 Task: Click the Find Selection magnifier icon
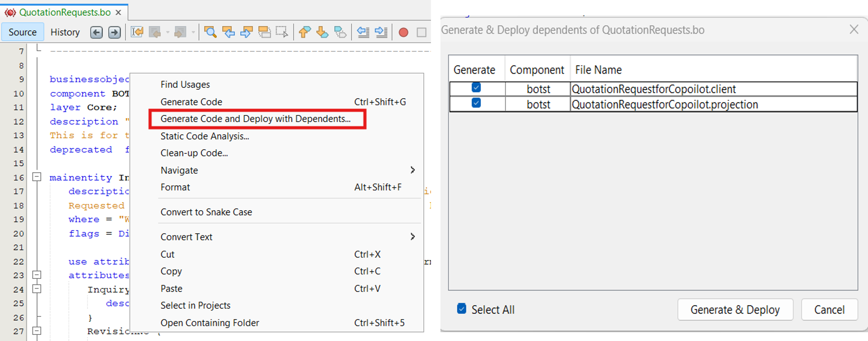210,32
